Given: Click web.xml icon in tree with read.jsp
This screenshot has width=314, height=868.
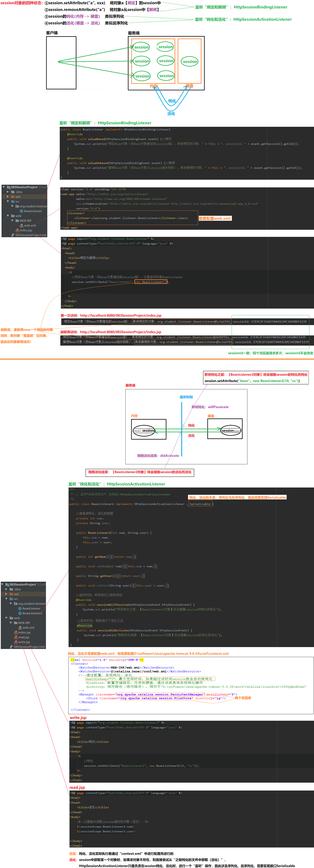Looking at the screenshot, I should pyautogui.click(x=20, y=628).
